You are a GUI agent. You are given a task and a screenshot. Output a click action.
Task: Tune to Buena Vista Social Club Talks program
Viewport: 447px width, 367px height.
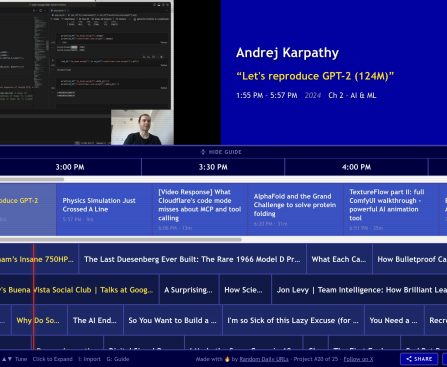79,290
